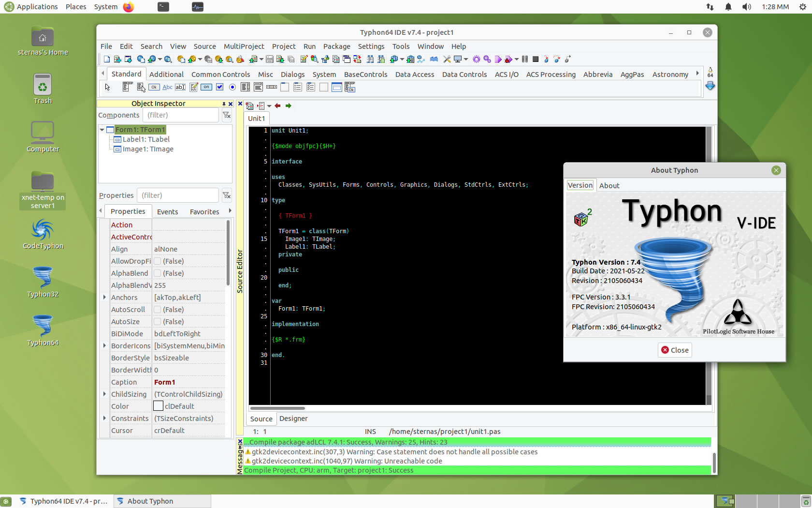Click the selection arrow pointer in palette

coord(107,87)
